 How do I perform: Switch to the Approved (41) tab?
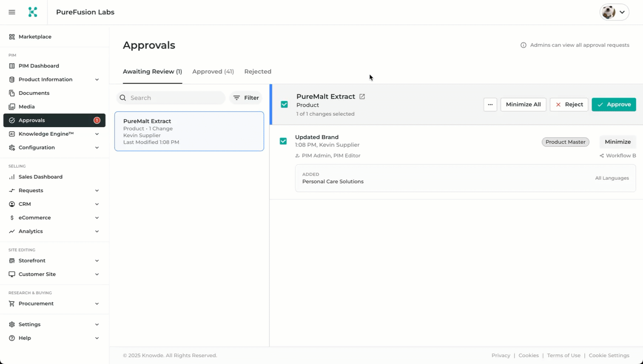[x=213, y=71]
